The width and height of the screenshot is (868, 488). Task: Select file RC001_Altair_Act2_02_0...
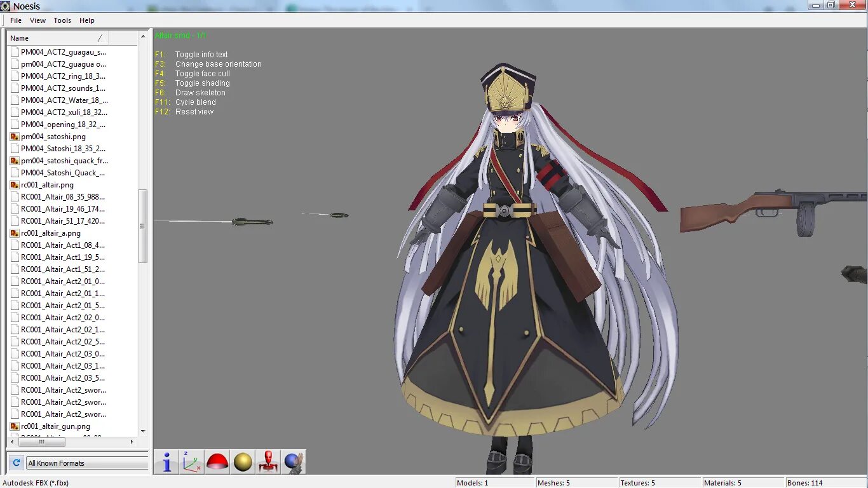tap(63, 318)
